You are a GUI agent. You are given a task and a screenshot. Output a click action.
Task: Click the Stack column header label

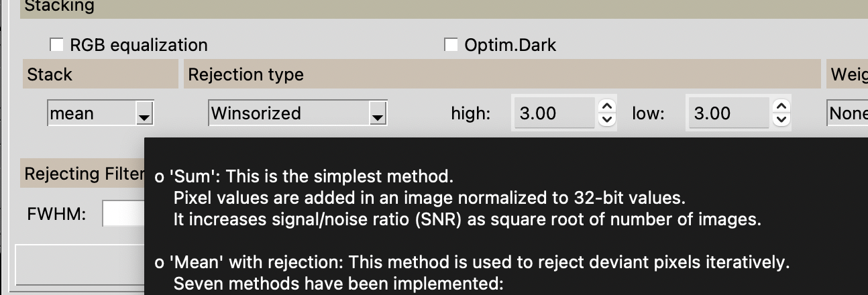[x=50, y=74]
